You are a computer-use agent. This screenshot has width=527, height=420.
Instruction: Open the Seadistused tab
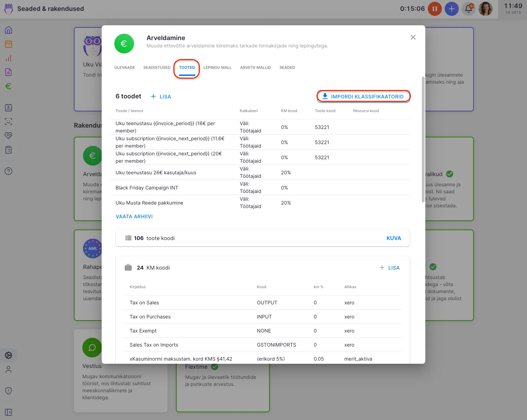(157, 67)
